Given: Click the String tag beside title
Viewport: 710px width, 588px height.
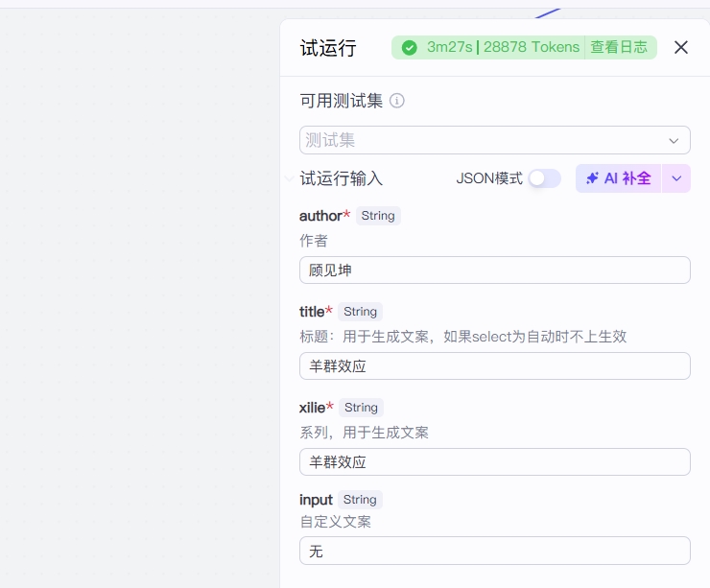Looking at the screenshot, I should pyautogui.click(x=360, y=312).
